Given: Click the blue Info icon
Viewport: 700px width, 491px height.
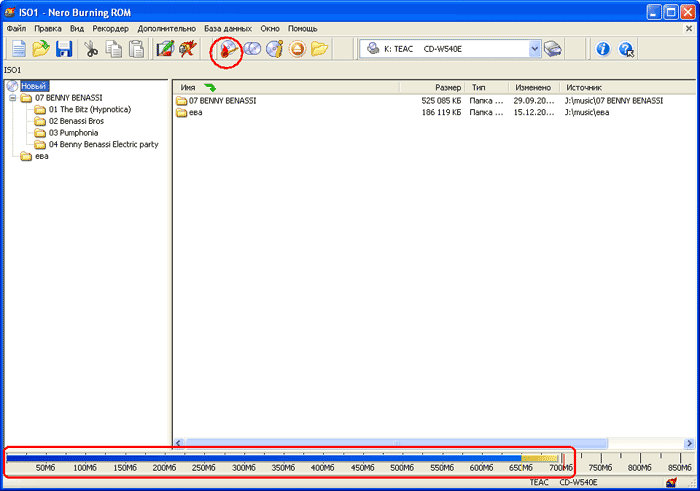Looking at the screenshot, I should coord(603,48).
